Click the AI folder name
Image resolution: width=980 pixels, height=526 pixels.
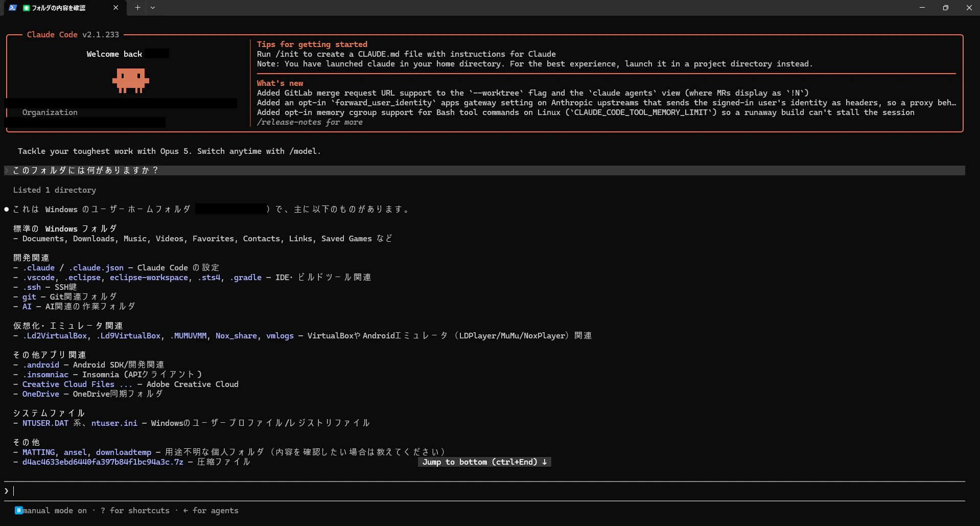(27, 307)
